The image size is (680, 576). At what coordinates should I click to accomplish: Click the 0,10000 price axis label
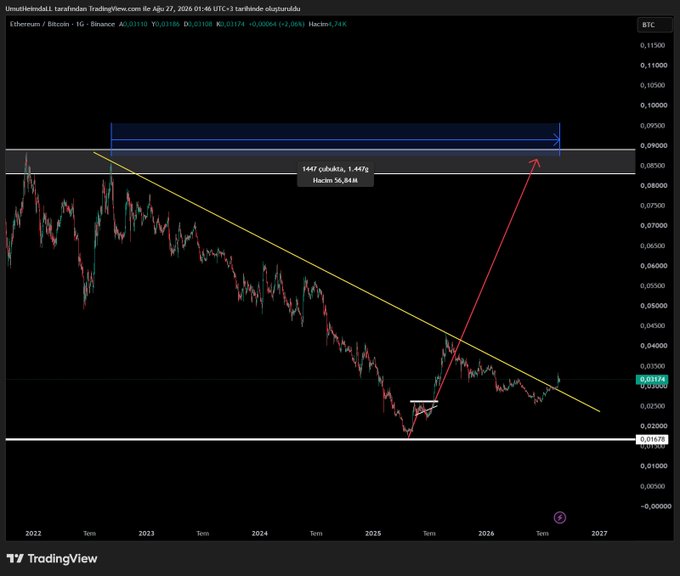tap(654, 105)
